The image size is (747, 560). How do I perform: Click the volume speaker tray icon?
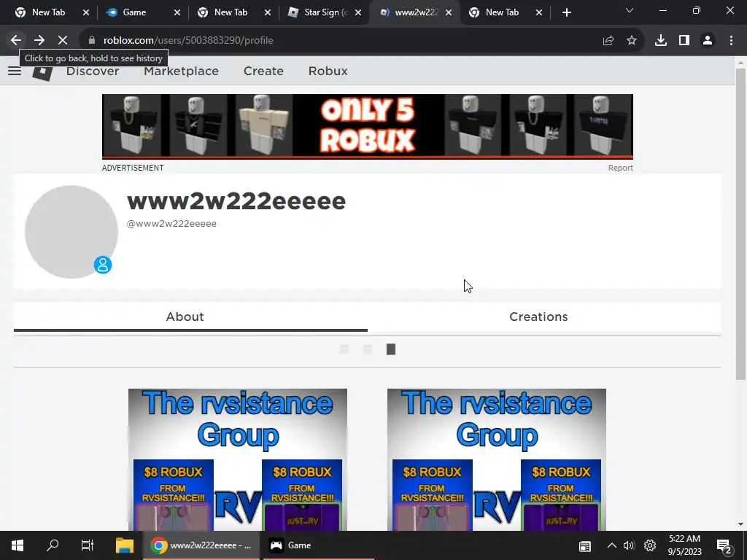[x=629, y=545]
